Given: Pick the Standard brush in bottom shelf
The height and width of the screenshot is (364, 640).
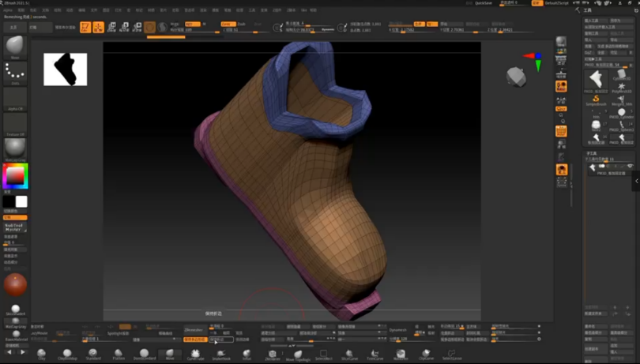Looking at the screenshot, I should 92,354.
